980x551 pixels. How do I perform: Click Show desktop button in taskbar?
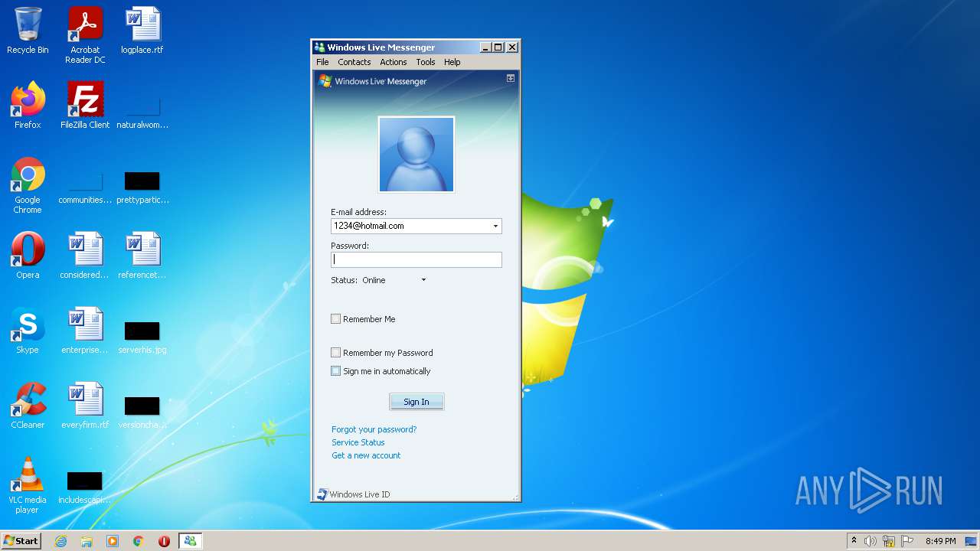(972, 541)
